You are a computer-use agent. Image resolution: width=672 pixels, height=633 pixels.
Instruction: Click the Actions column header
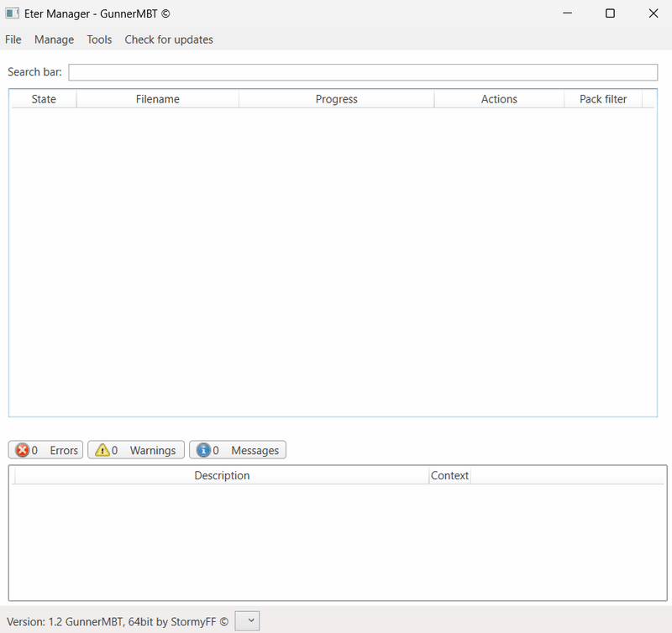499,99
